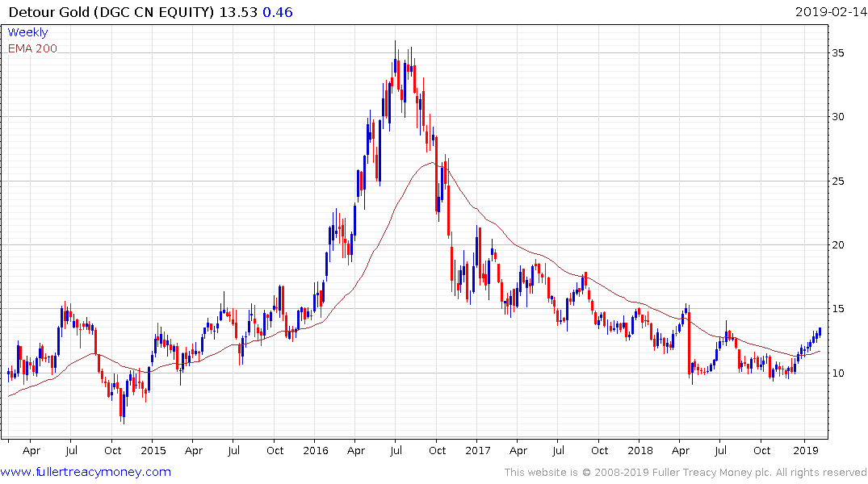Click the 0.46 price change value

277,12
